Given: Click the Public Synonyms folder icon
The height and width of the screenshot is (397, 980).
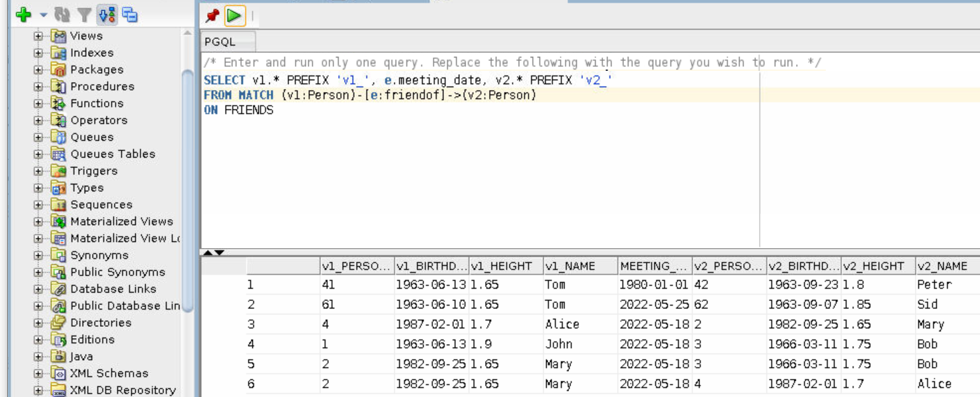Looking at the screenshot, I should pos(59,272).
